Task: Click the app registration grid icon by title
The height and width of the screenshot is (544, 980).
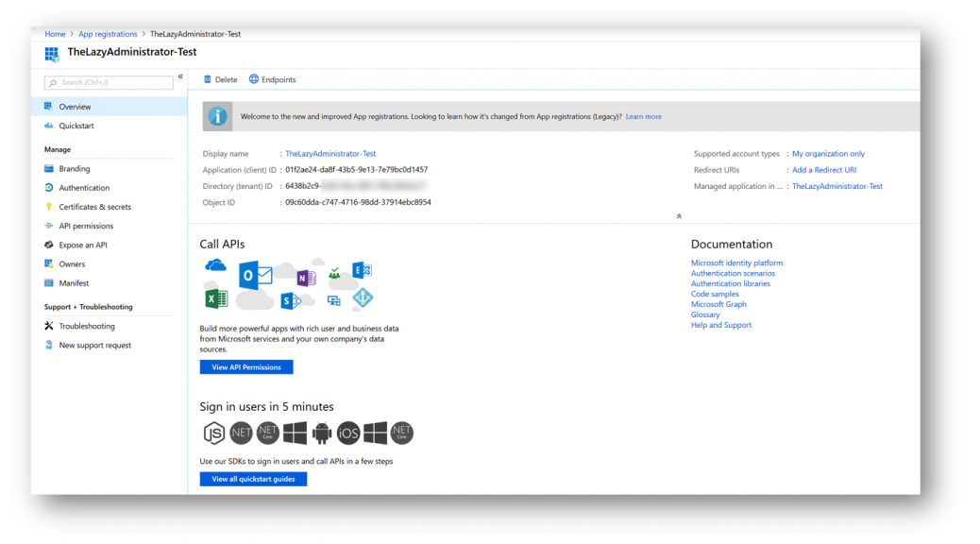Action: [x=52, y=54]
